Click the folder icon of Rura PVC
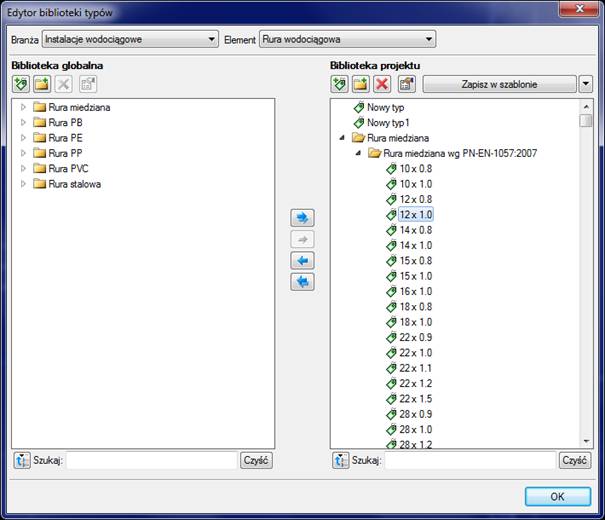 [x=39, y=169]
